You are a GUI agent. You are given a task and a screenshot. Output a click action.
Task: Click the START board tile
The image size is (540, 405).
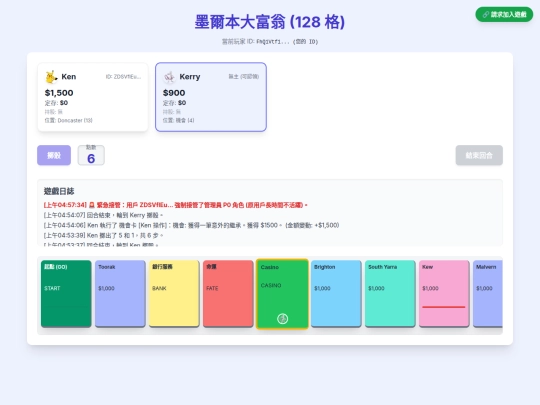(66, 293)
